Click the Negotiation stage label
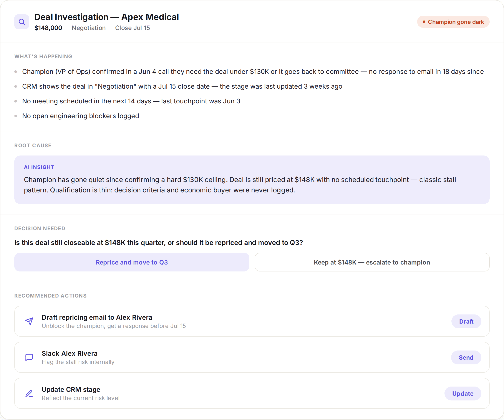Image resolution: width=504 pixels, height=420 pixels. (x=89, y=28)
